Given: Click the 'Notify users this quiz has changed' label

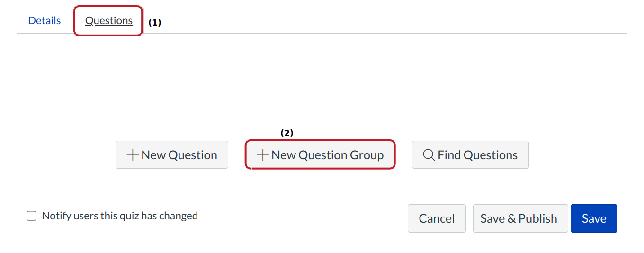Looking at the screenshot, I should tap(120, 216).
